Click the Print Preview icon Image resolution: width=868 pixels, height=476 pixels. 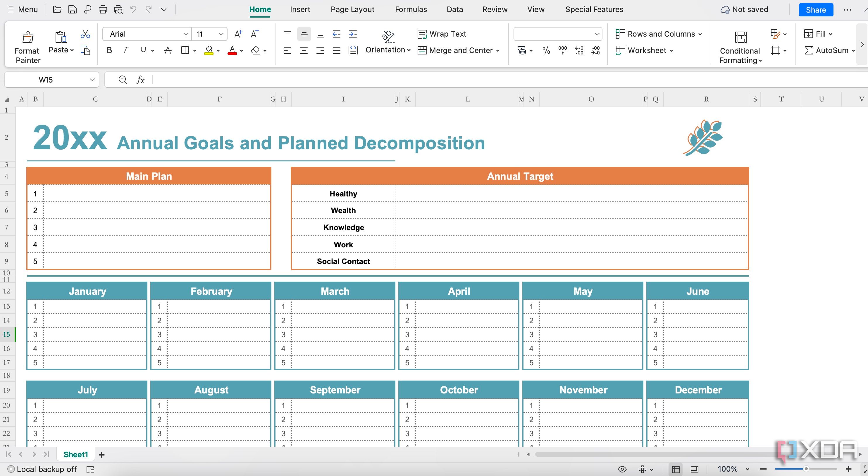[118, 9]
